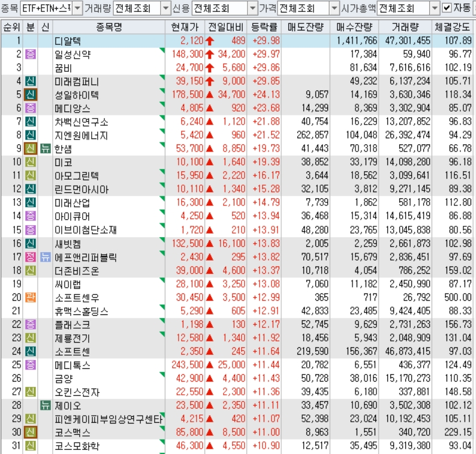This screenshot has height=454, width=476.
Task: Click the 증 badge on 메디톡스 row
Action: [x=31, y=365]
